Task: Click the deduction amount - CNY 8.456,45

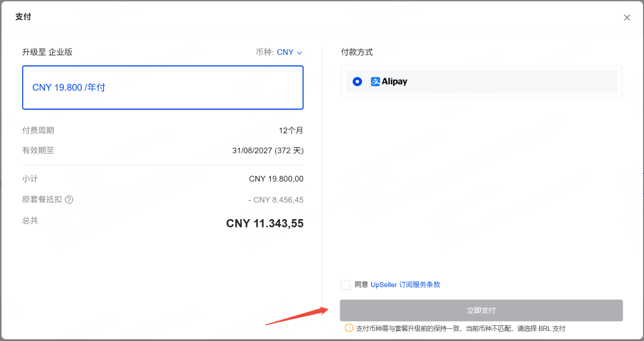Action: point(276,200)
